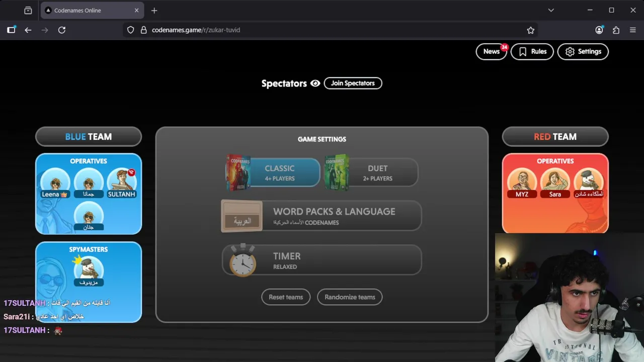The width and height of the screenshot is (644, 362).
Task: Open the list all tabs dropdown
Action: [551, 10]
